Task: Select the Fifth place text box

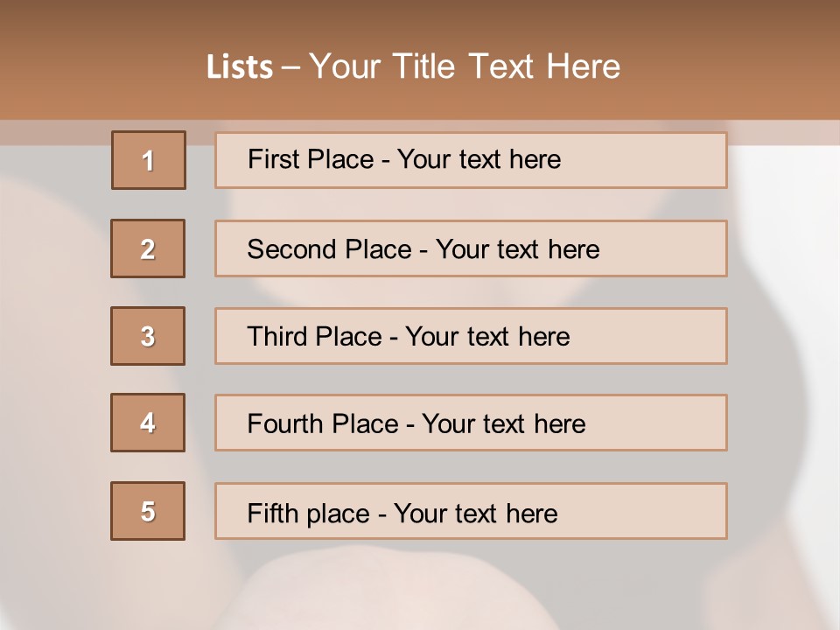Action: click(471, 511)
